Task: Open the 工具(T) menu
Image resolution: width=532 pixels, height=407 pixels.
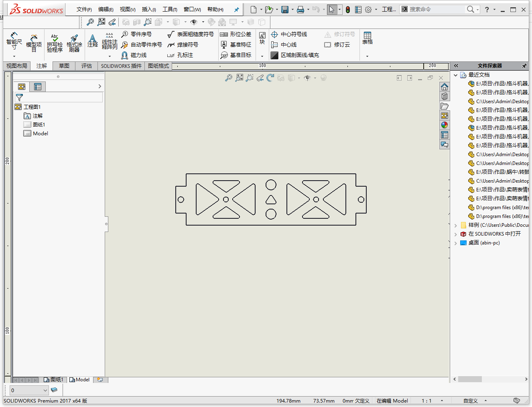Action: coord(170,10)
